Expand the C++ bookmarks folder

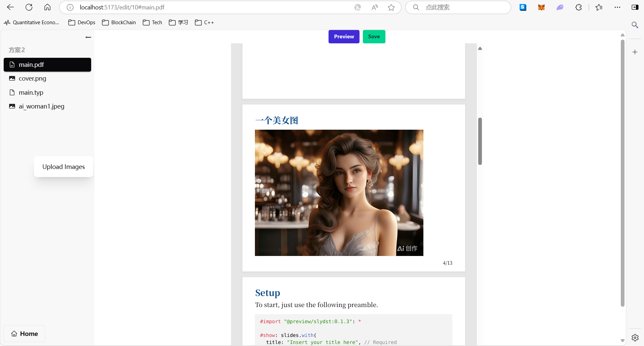(x=204, y=23)
